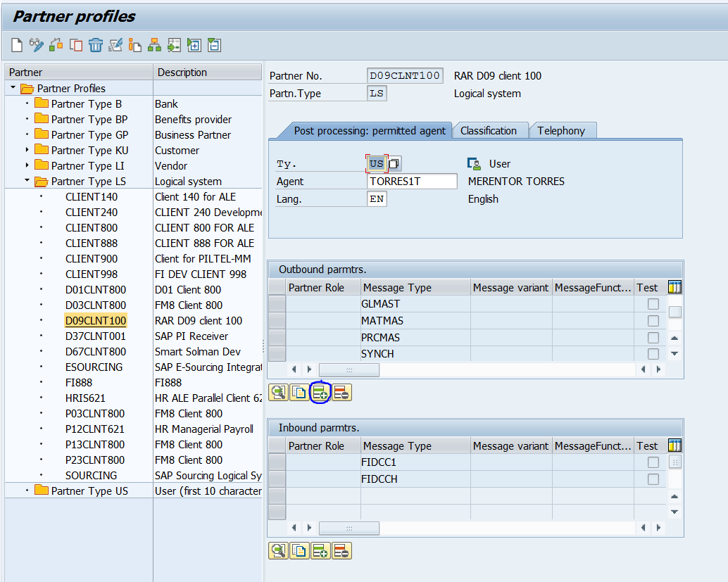
Task: Switch to the Classification tab
Action: click(490, 130)
